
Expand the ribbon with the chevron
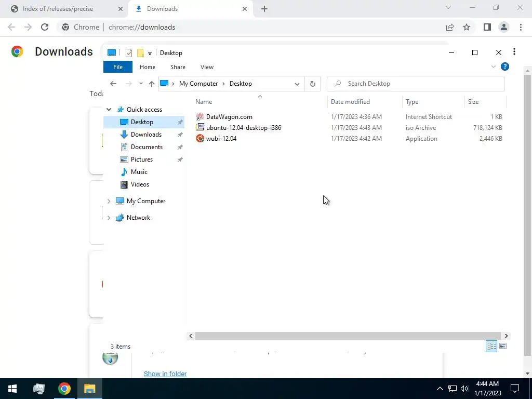[x=494, y=67]
